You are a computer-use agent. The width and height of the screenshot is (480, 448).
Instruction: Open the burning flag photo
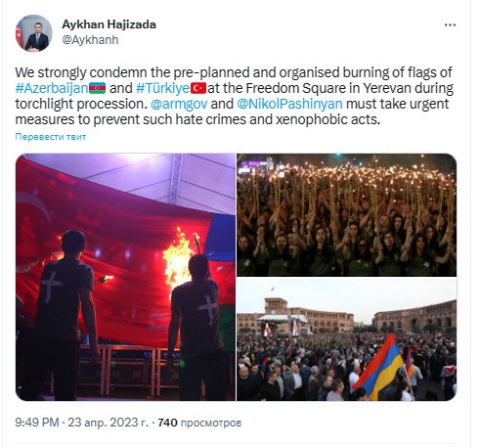coord(125,277)
